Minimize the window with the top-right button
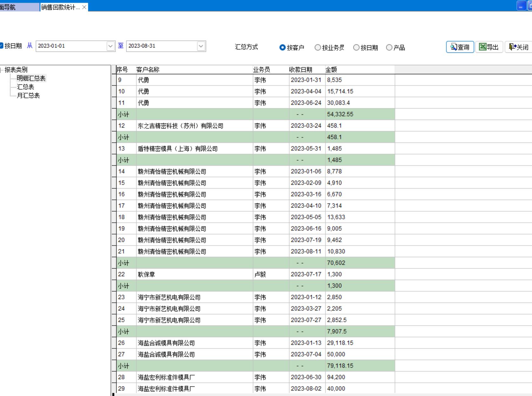The image size is (532, 396). (x=521, y=6)
